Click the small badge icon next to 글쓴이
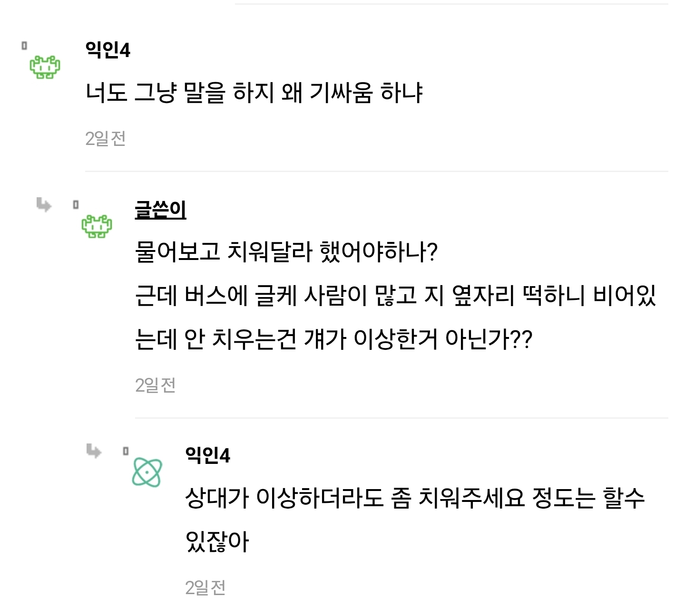The image size is (685, 616). (x=75, y=204)
